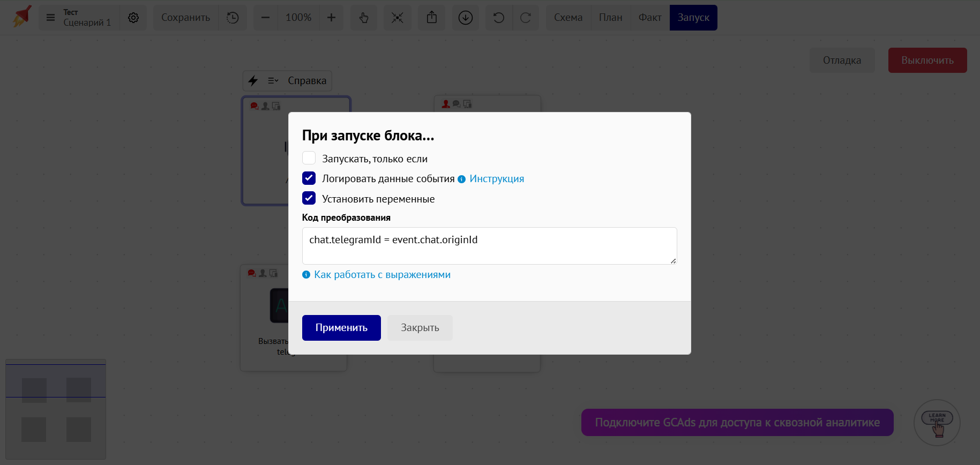Uncheck 'Логировать данные события' checkbox
The image size is (980, 465).
point(309,178)
